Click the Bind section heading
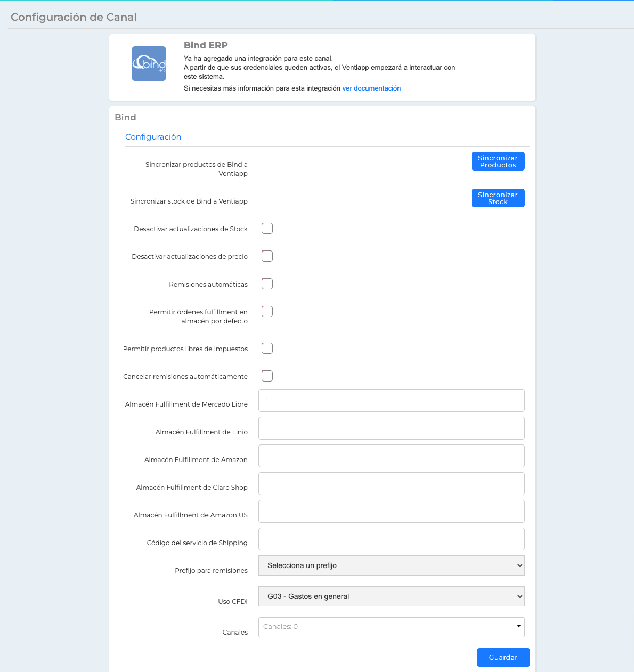The image size is (634, 672). 125,117
